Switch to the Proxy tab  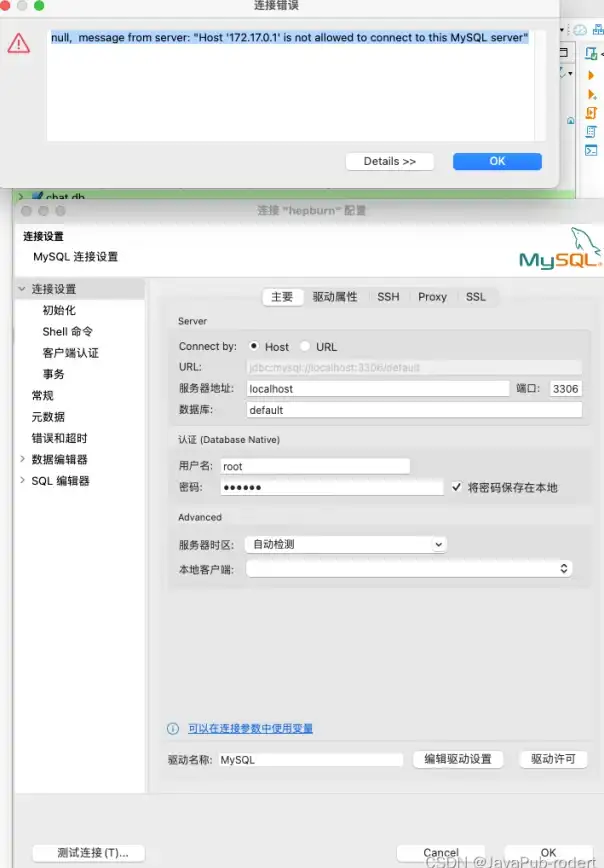tap(432, 297)
